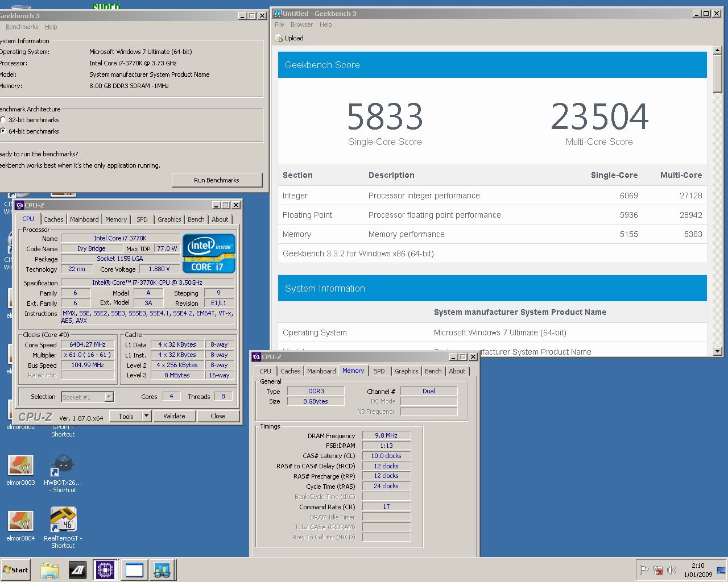Open the Start menu
This screenshot has width=728, height=582.
[x=15, y=569]
